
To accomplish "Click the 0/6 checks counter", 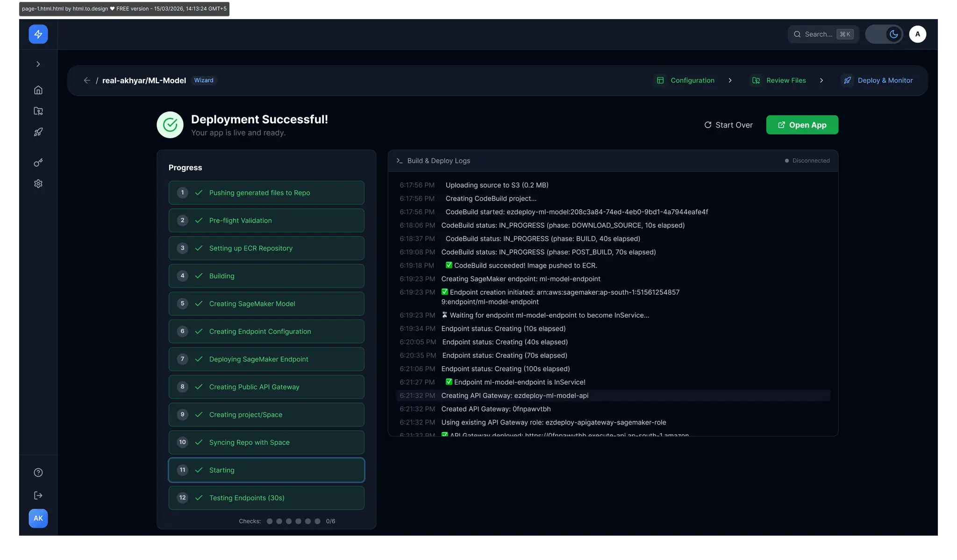I will click(x=330, y=521).
